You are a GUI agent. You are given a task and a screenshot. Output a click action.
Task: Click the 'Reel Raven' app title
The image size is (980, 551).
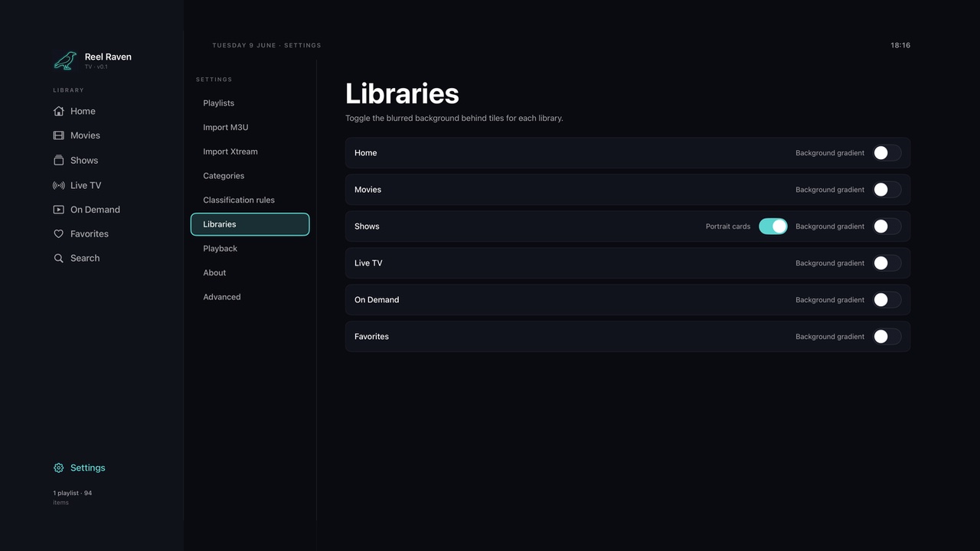tap(108, 57)
